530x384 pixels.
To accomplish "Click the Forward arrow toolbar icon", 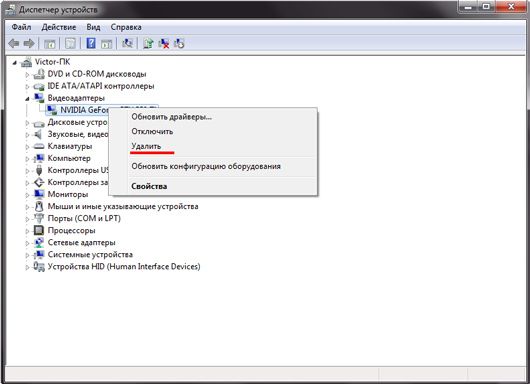I will tap(29, 43).
